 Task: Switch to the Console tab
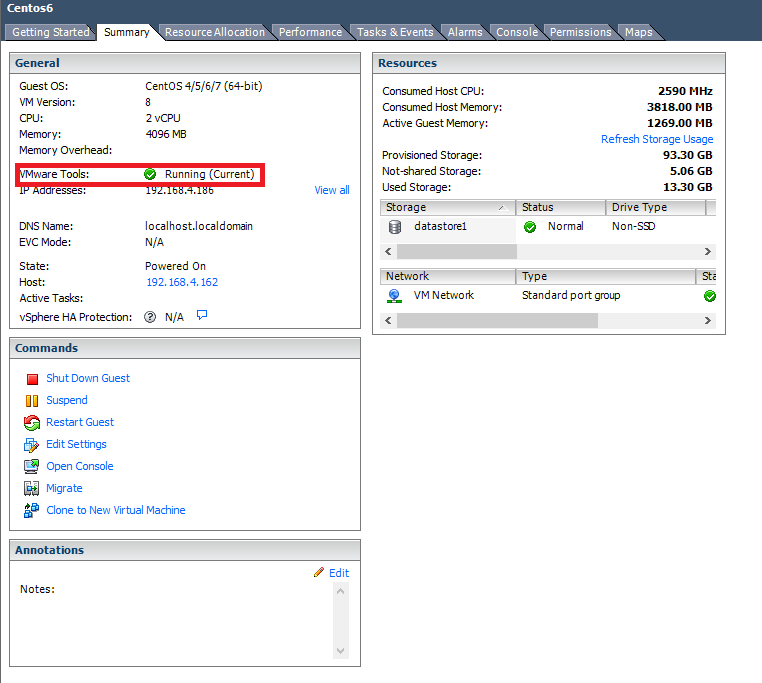point(517,32)
